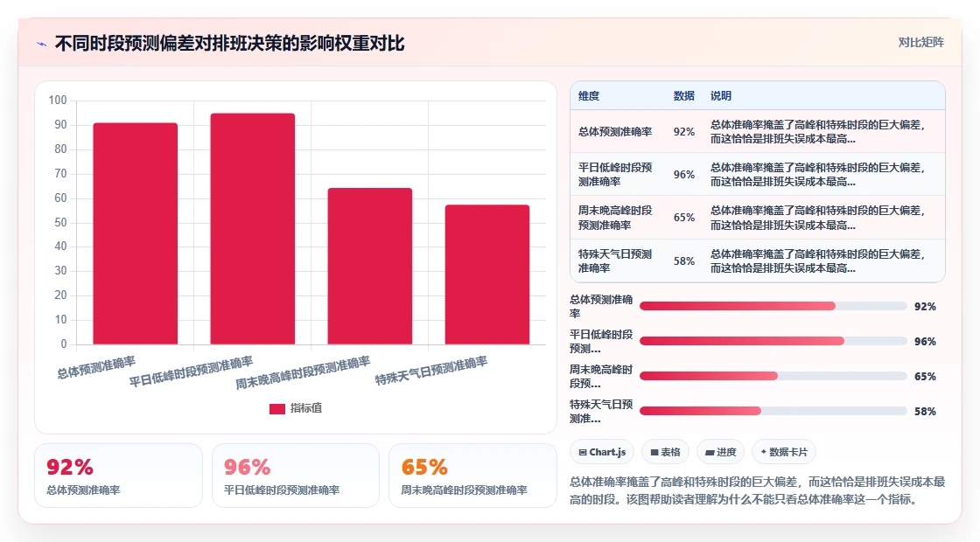Click the 58% progress bar
This screenshot has width=980, height=542.
coord(773,411)
